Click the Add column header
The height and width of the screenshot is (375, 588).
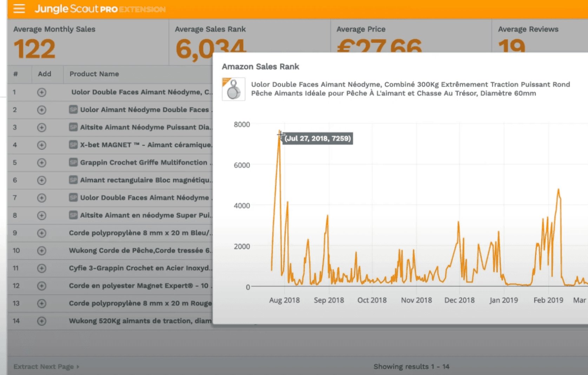45,74
